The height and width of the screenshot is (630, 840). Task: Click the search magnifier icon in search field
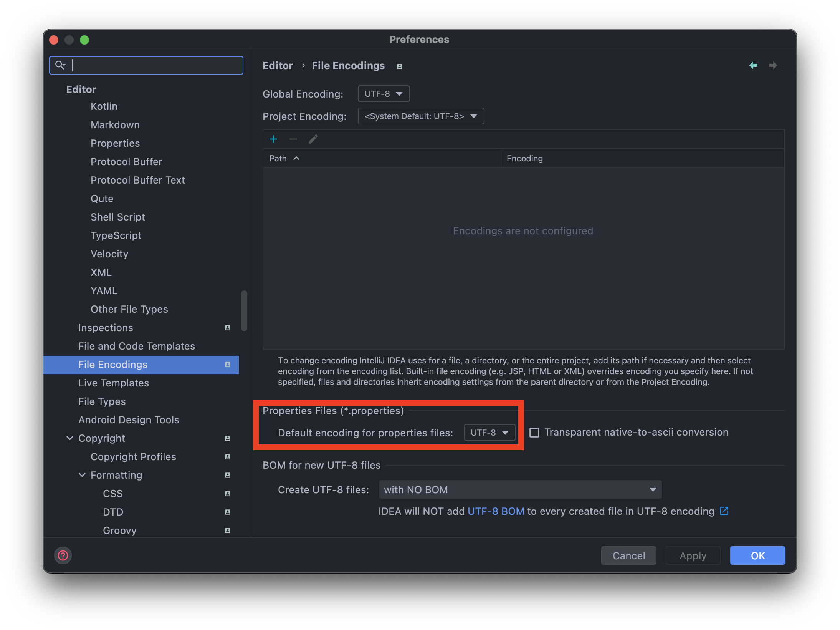coord(60,65)
